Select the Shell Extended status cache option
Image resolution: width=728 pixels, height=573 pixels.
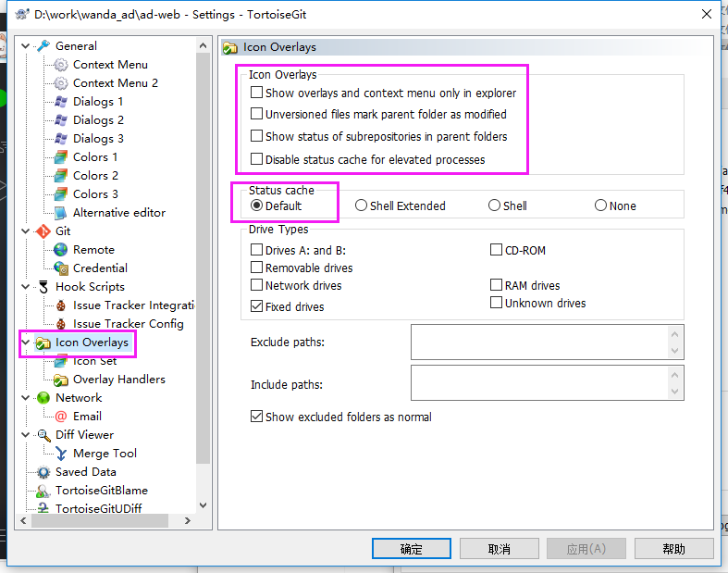(361, 206)
